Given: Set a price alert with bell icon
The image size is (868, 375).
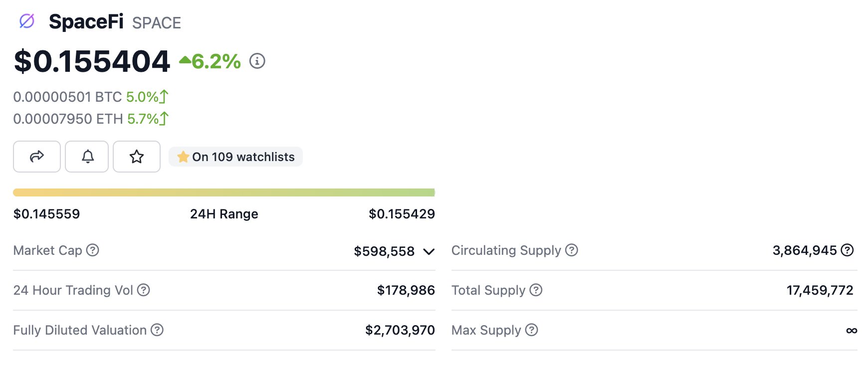Looking at the screenshot, I should 87,157.
